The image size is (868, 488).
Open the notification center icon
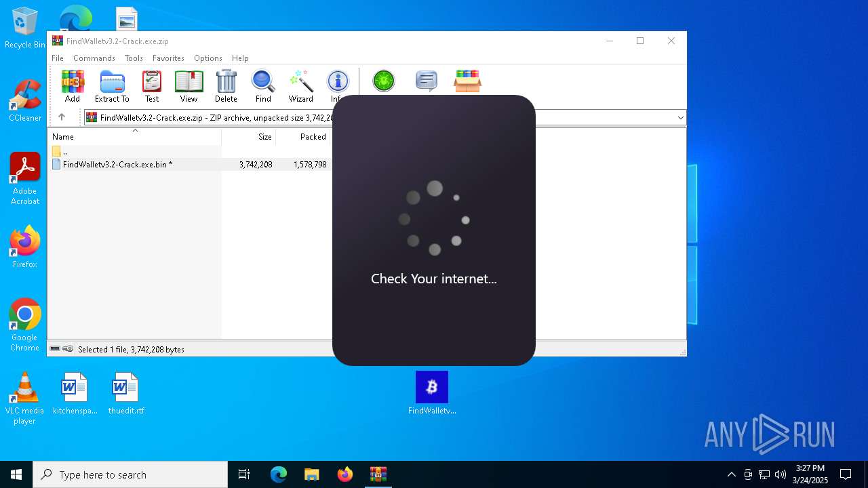coord(846,474)
